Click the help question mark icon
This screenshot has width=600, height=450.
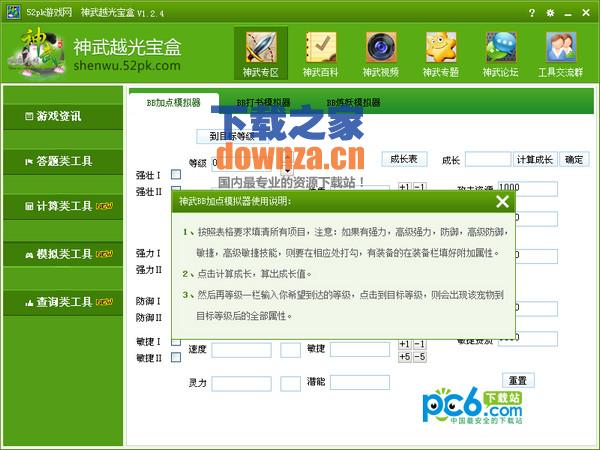coord(532,13)
